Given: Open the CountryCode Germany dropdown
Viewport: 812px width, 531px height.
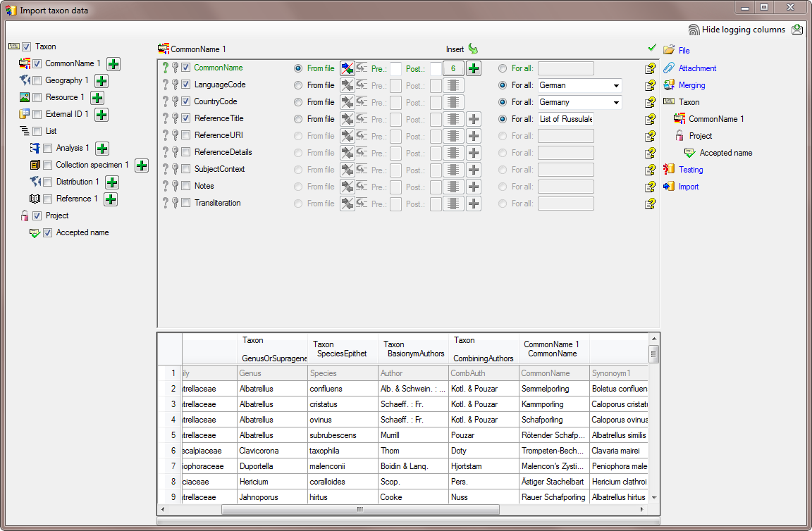Looking at the screenshot, I should [x=617, y=102].
